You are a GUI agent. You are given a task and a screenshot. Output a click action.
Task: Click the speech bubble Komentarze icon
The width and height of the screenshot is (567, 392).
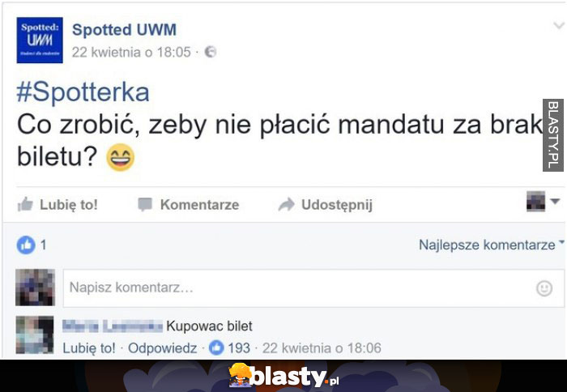click(x=145, y=205)
